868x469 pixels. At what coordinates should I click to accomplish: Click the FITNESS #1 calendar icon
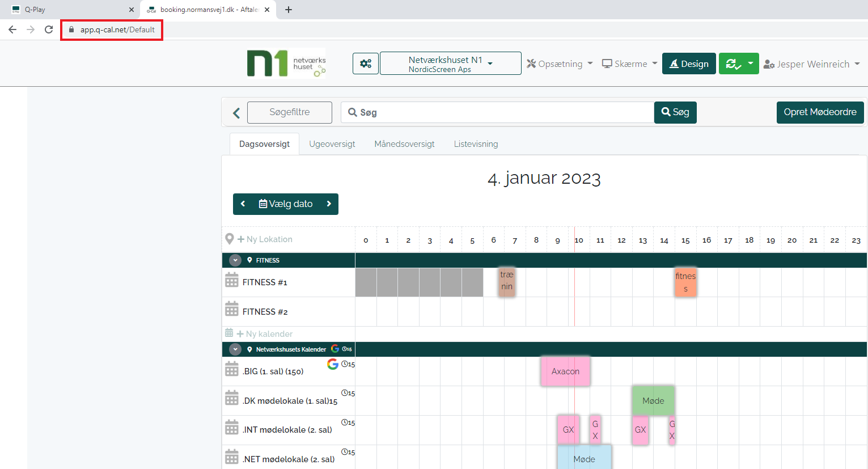click(232, 280)
